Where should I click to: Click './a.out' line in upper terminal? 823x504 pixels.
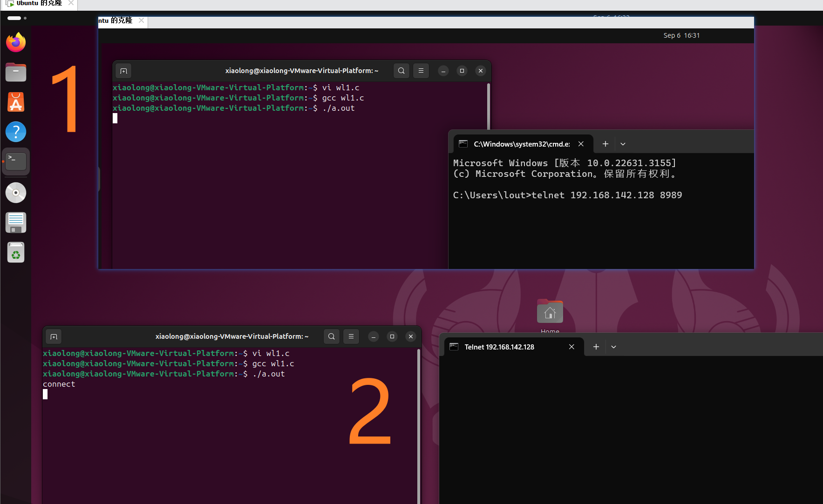[x=234, y=108]
